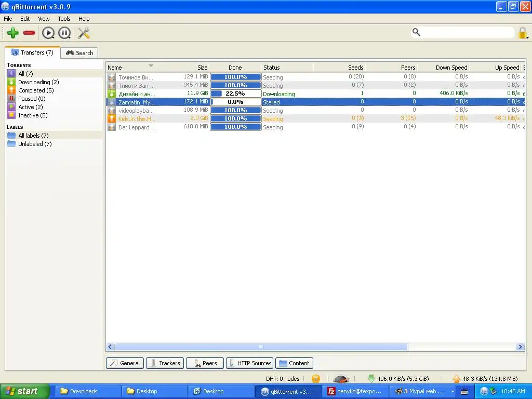The width and height of the screenshot is (532, 399).
Task: Click the Pause toolbar icon
Action: pos(64,33)
